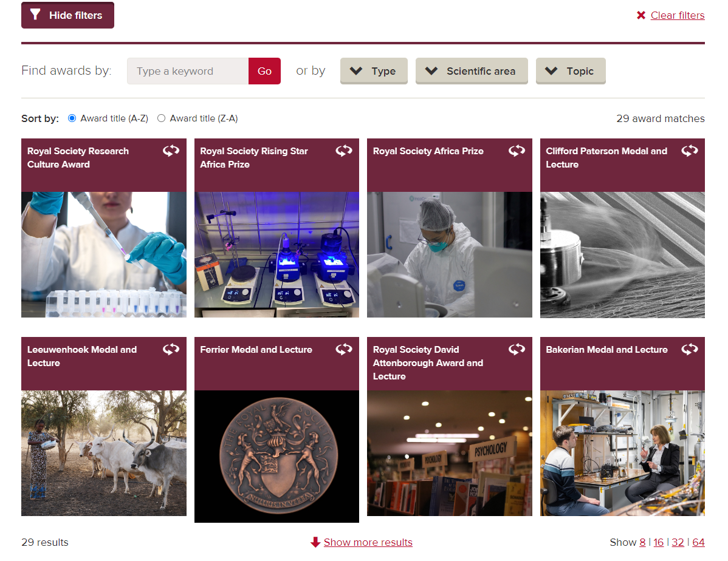Show 32 results per page
This screenshot has height=561, width=728.
pyautogui.click(x=678, y=542)
